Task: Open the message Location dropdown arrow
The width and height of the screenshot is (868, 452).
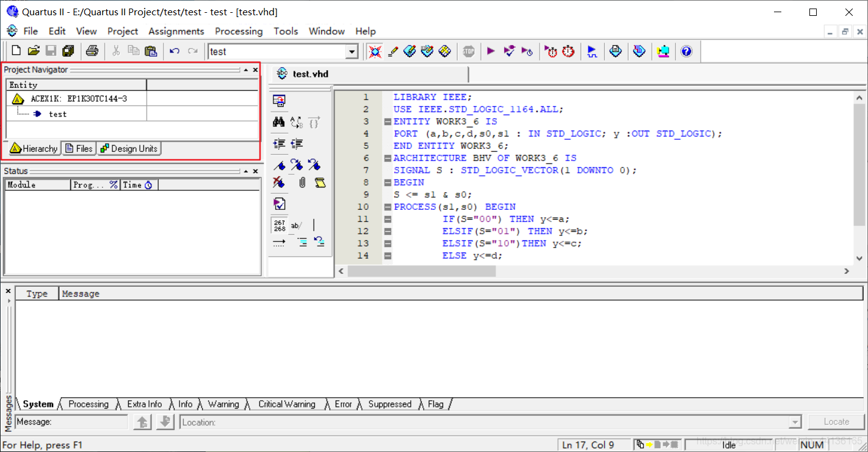Action: pos(795,422)
